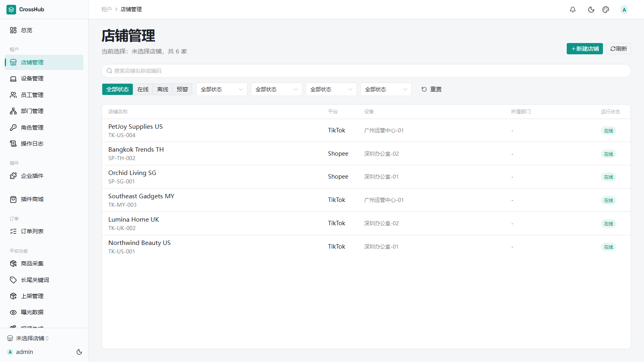Click the 部门管理 hierarchy icon

13,111
